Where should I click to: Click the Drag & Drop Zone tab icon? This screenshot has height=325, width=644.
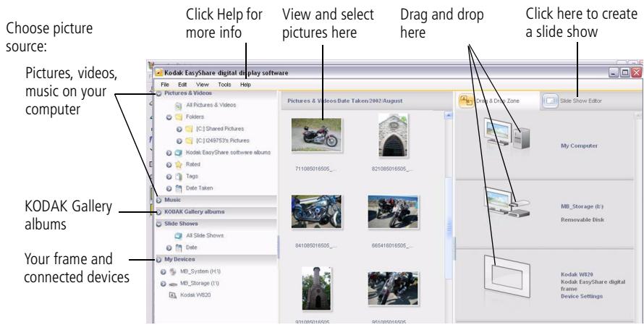(466, 101)
